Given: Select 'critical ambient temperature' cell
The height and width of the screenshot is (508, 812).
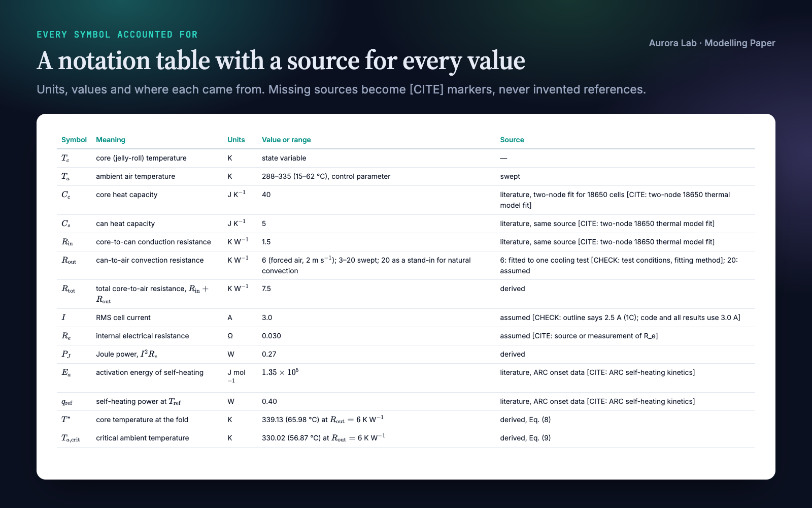Looking at the screenshot, I should (143, 438).
